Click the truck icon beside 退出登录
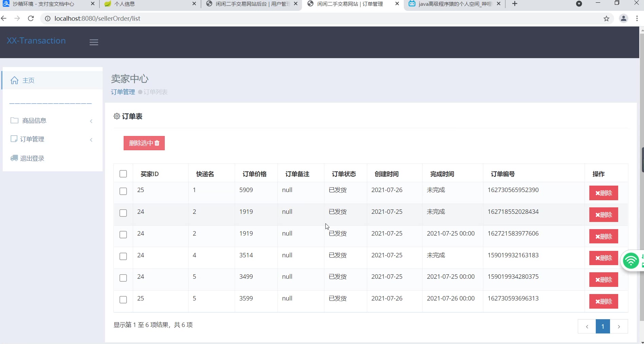 (x=14, y=158)
